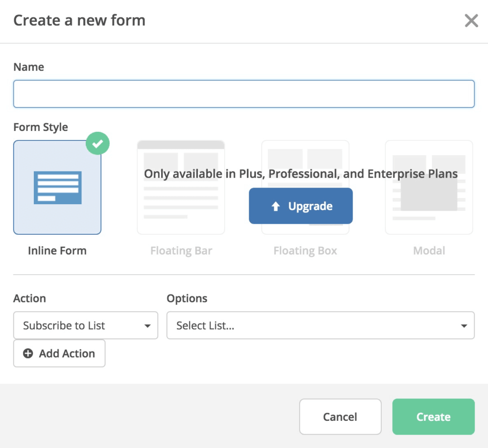
Task: Click the arrow on the Action dropdown
Action: [147, 326]
